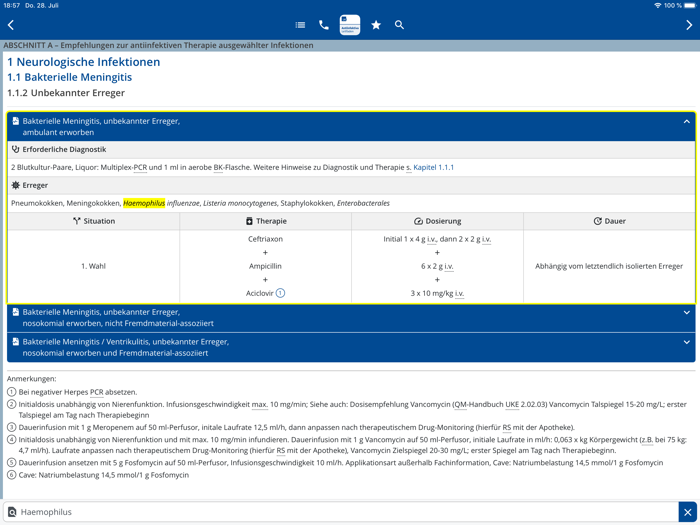Open the Antiinfektiva app home icon
Screen dimensions: 700x525
[350, 25]
